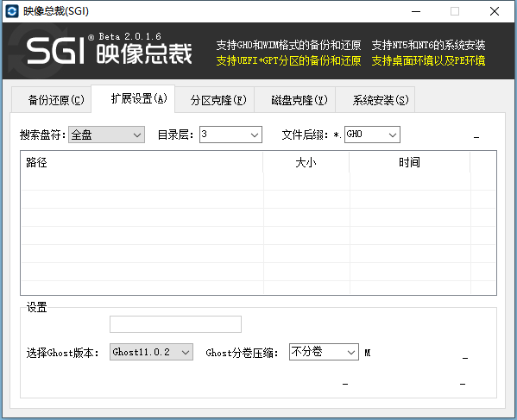
Task: Click the text 支持UEFI+GPT分区的备份和还原
Action: (288, 61)
